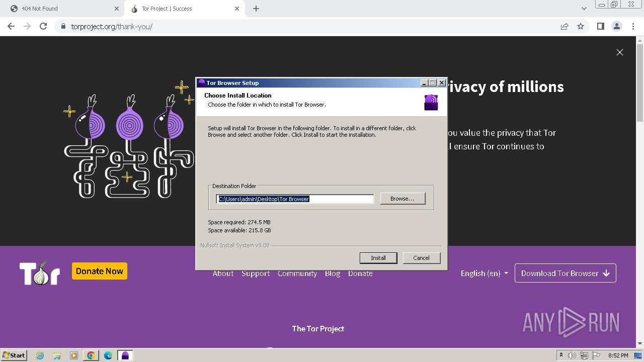Expand the English (en) language dropdown

pos(484,274)
